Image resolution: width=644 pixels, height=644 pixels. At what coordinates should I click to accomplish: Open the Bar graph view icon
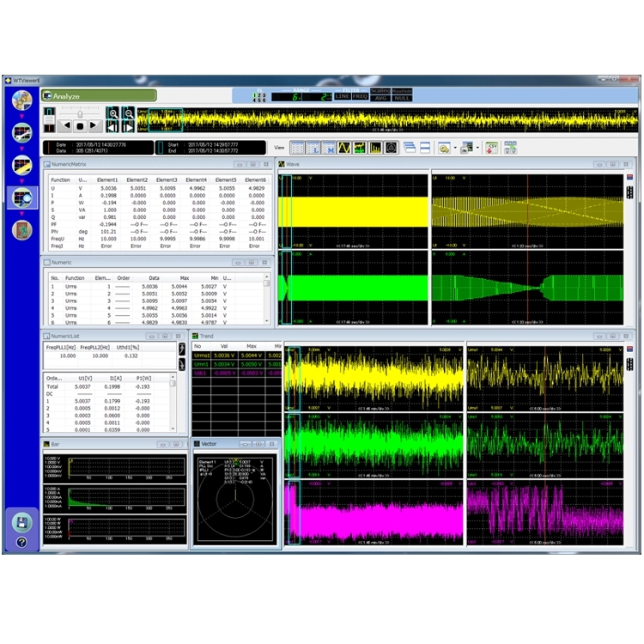click(x=375, y=148)
